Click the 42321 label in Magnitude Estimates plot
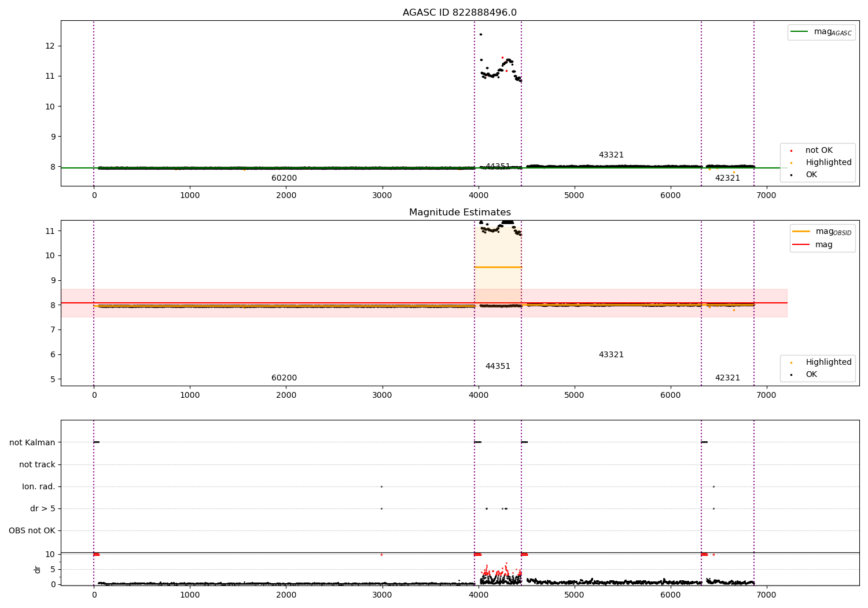Screen dimensions: 868x608 727,378
